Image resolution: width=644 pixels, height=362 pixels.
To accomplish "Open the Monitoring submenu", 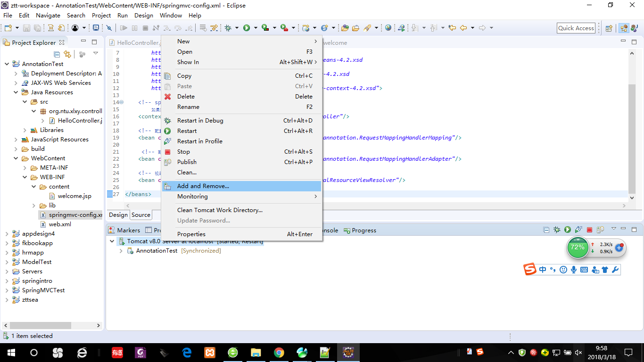I will (241, 197).
